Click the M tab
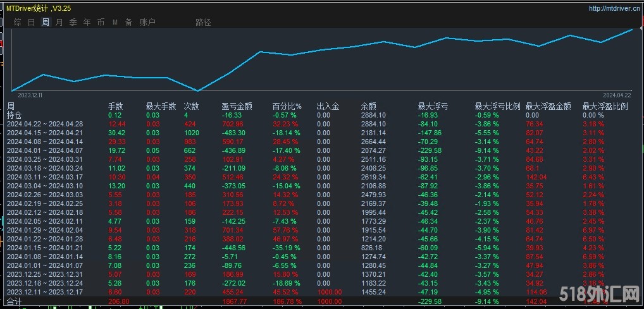This screenshot has width=644, height=309. 115,22
